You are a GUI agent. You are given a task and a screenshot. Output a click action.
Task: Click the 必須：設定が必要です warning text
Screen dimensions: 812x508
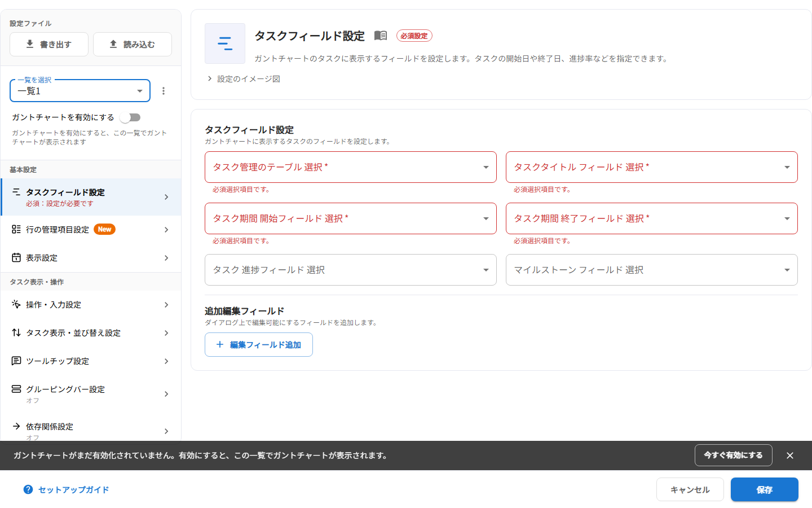tap(60, 204)
